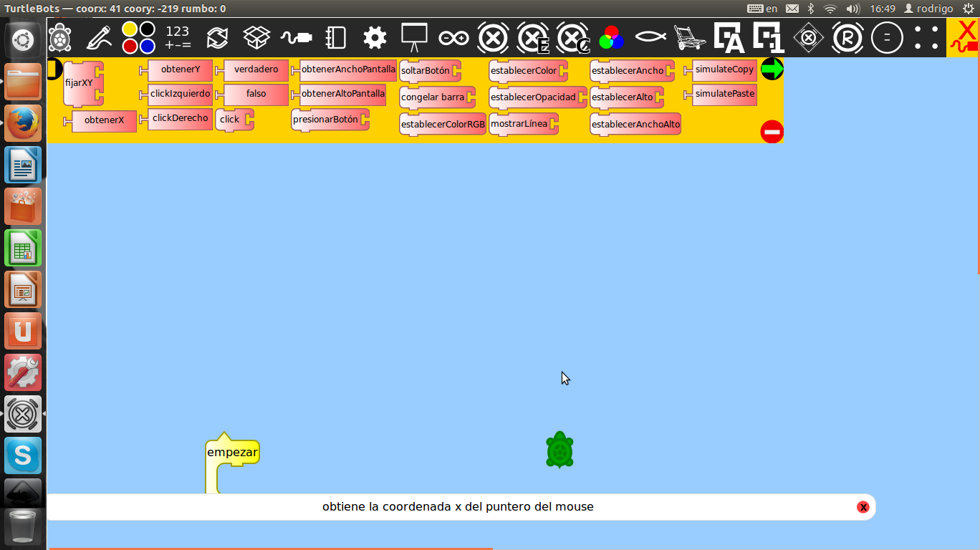
Task: Hide the palette with red minus button
Action: tap(772, 132)
